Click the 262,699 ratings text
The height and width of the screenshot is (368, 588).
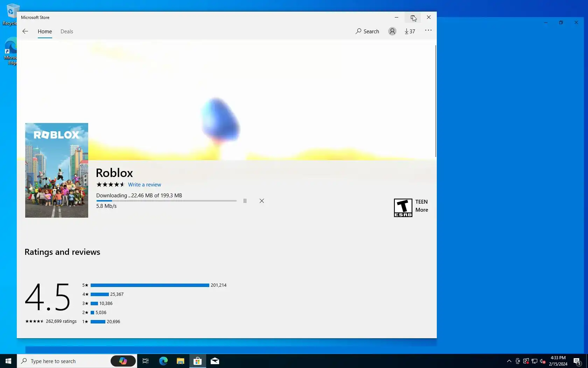point(61,321)
